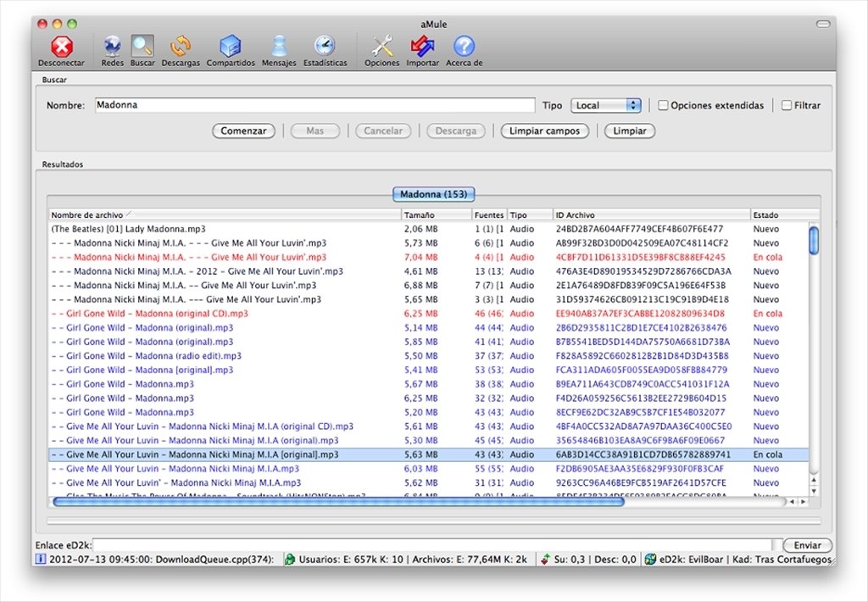Click file ID 31D59374626CB091213C19C91B9D4E18
The image size is (868, 602).
642,299
